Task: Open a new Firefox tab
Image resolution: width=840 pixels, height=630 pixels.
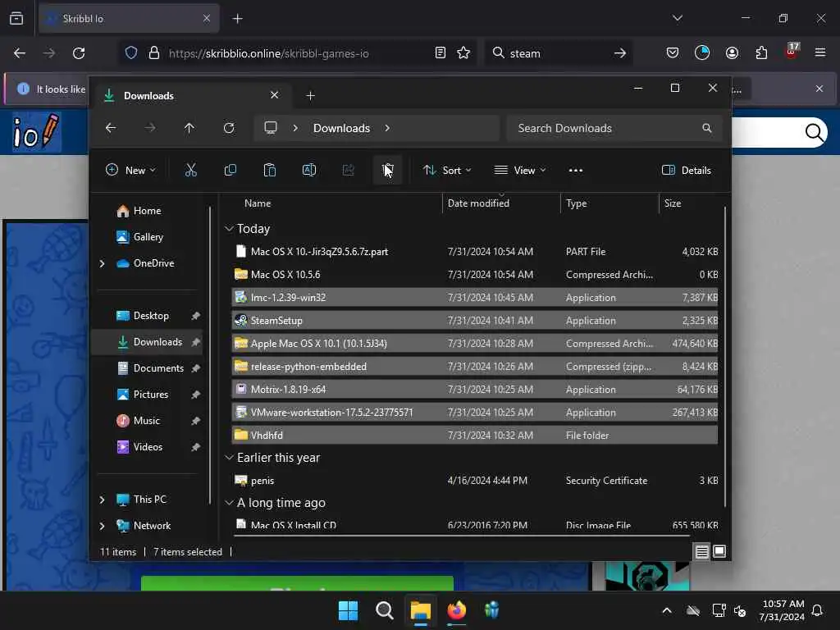Action: coord(237,19)
